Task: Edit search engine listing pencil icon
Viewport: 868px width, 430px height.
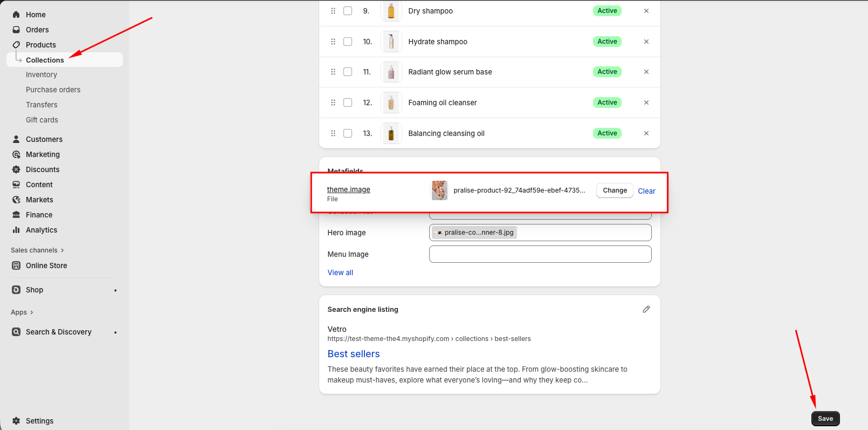Action: 646,309
